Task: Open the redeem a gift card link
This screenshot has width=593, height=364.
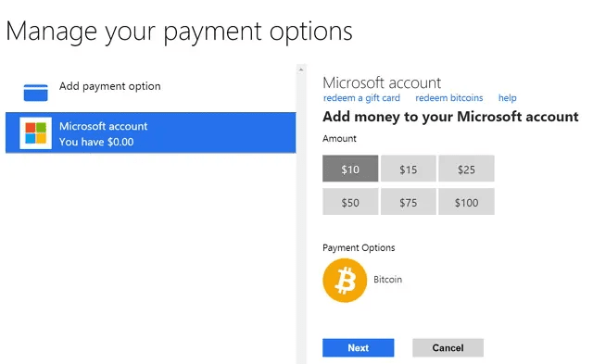Action: pos(361,98)
